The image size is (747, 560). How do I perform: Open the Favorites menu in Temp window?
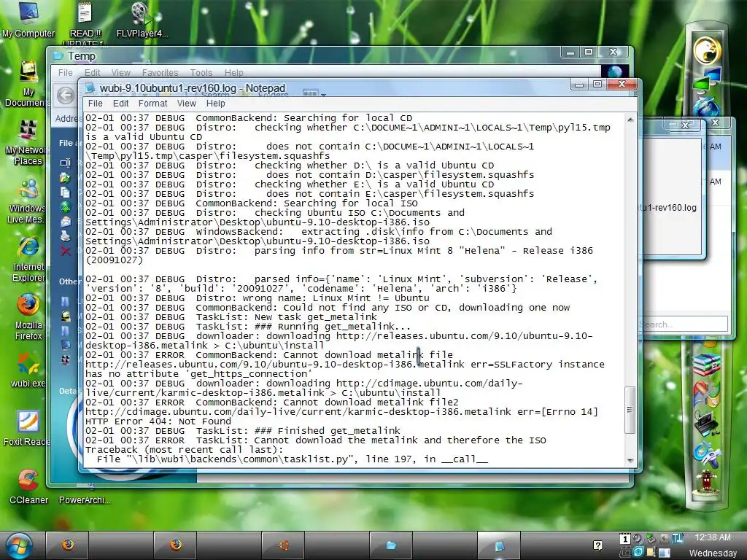pyautogui.click(x=160, y=72)
